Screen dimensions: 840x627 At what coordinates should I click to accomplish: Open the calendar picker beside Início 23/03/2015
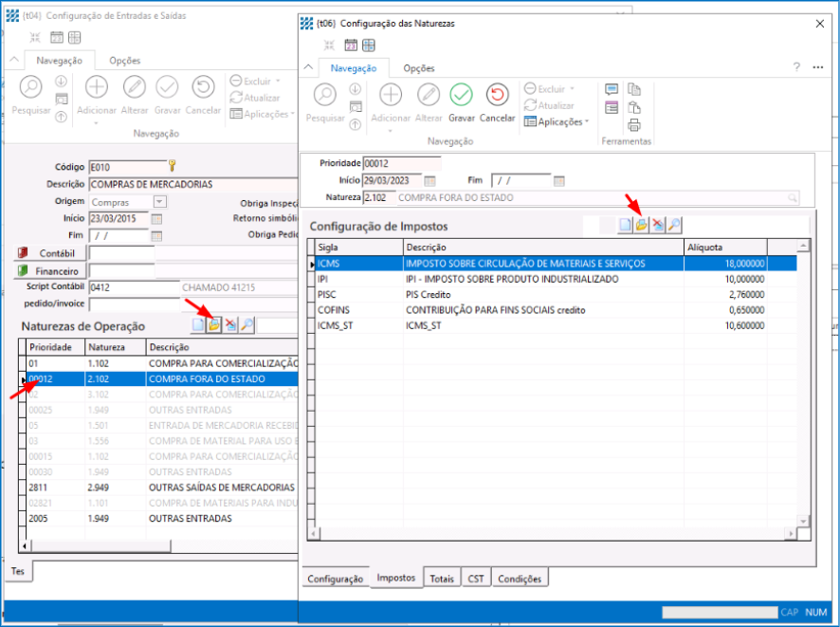(x=156, y=219)
